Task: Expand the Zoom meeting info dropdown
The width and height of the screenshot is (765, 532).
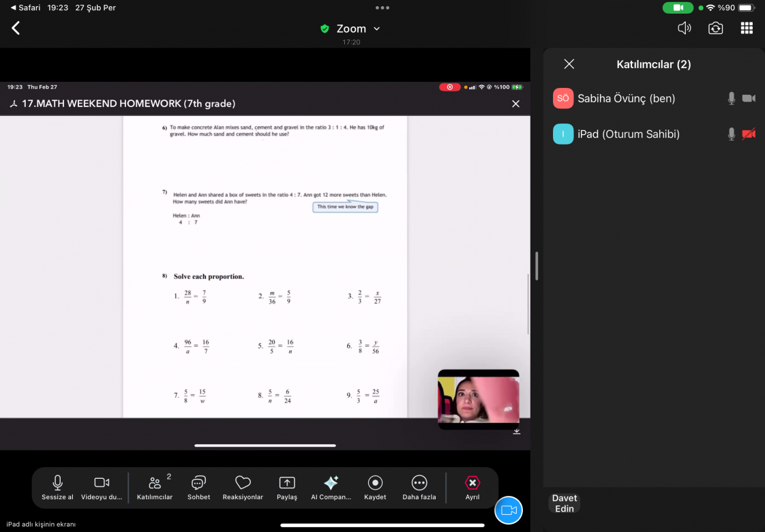Action: point(376,29)
